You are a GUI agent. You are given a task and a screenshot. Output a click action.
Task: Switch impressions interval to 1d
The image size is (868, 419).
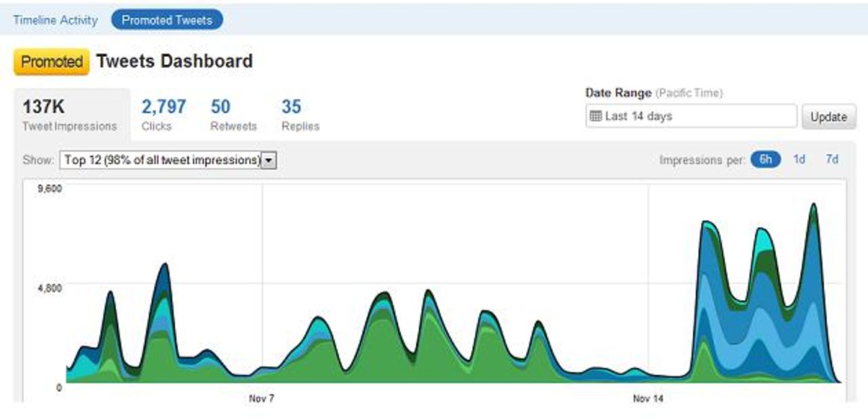coord(800,159)
